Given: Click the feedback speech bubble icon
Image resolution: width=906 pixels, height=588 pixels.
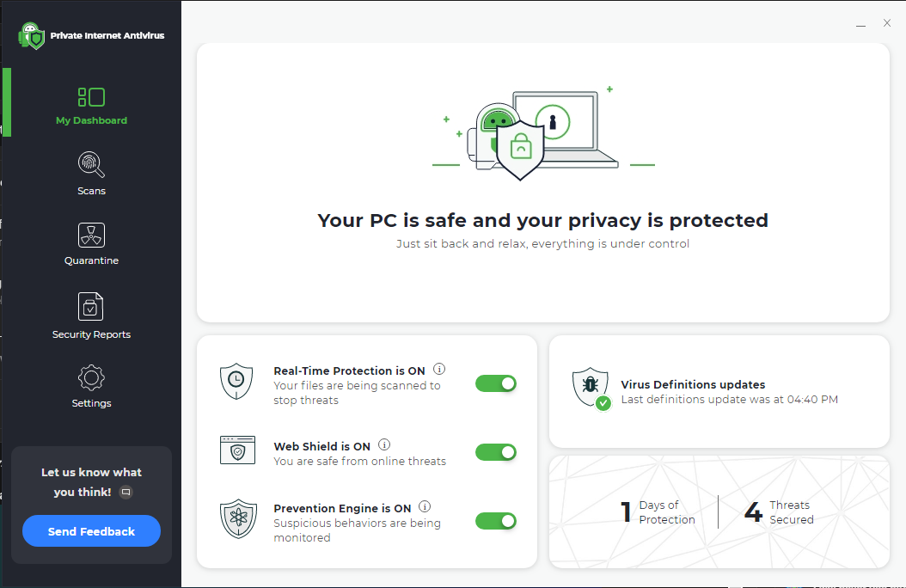Looking at the screenshot, I should [126, 492].
